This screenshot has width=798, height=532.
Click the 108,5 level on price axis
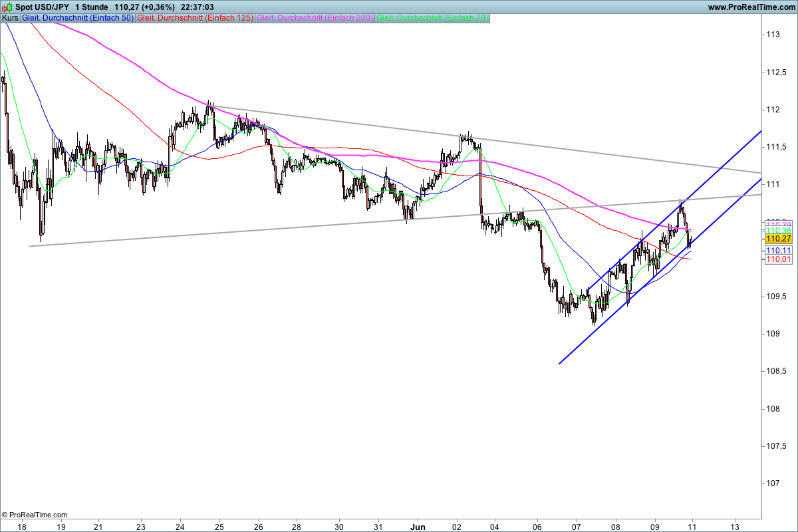pyautogui.click(x=775, y=370)
